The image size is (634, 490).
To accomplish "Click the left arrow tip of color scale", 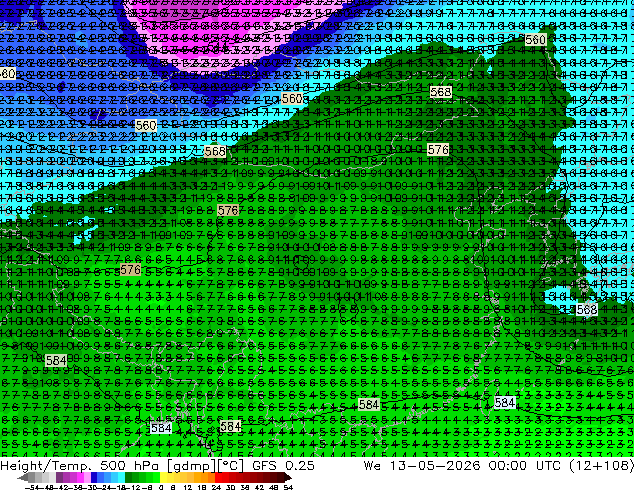I will [19, 478].
